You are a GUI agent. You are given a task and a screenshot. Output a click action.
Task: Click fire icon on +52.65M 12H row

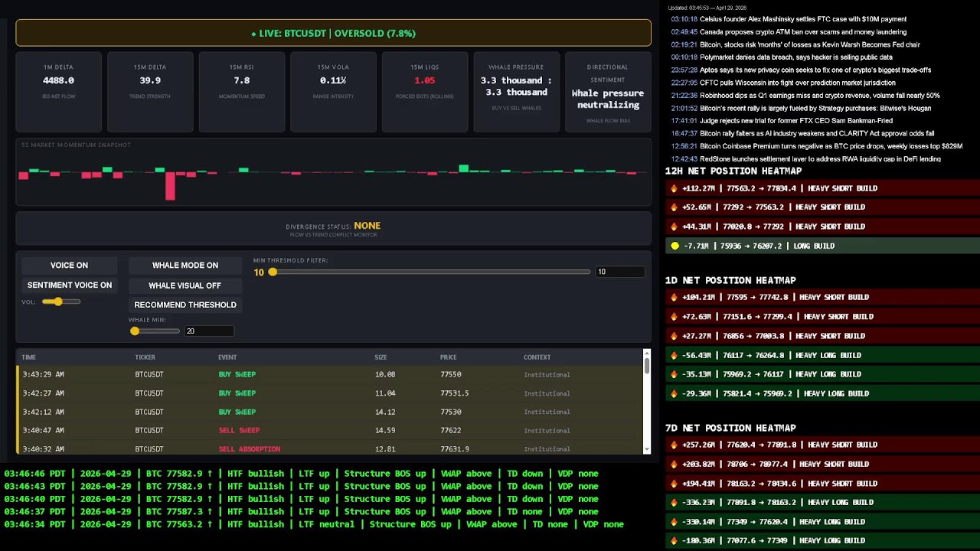point(675,207)
